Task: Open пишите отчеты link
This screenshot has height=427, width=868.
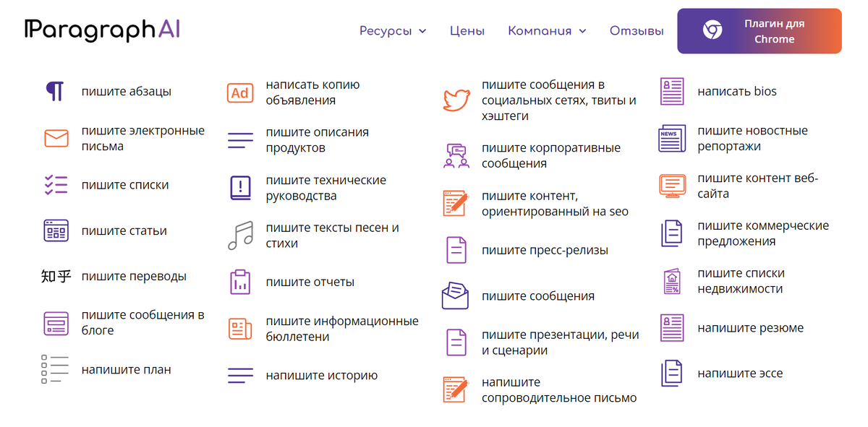Action: 310,282
